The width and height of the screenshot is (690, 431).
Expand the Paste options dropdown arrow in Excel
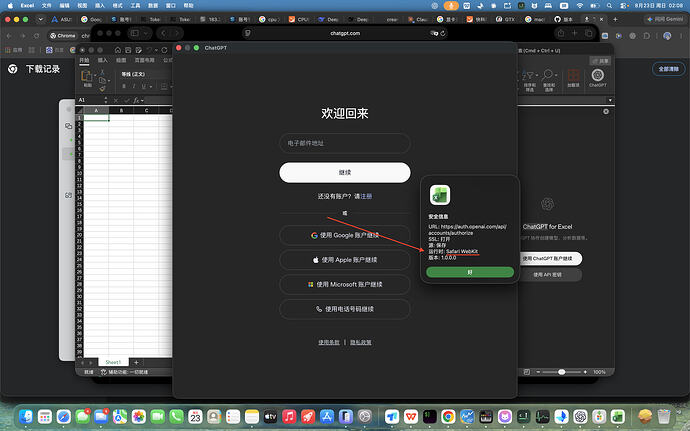(95, 76)
